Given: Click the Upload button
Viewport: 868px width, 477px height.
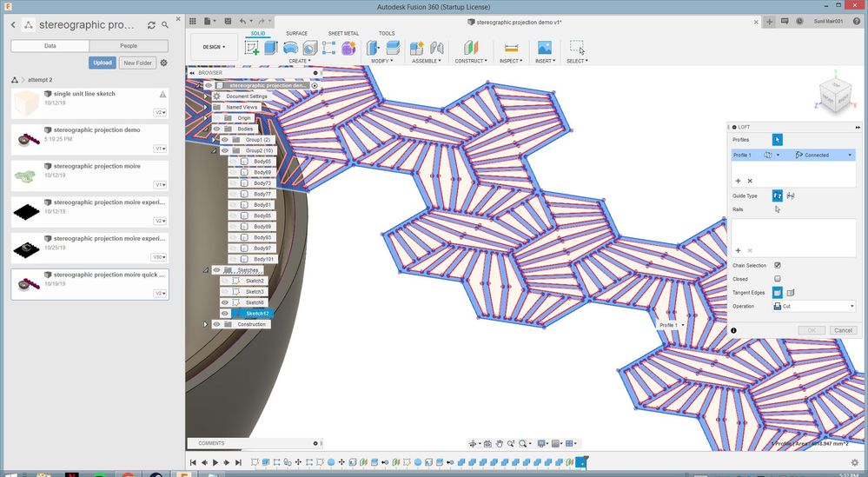Looking at the screenshot, I should tap(102, 63).
